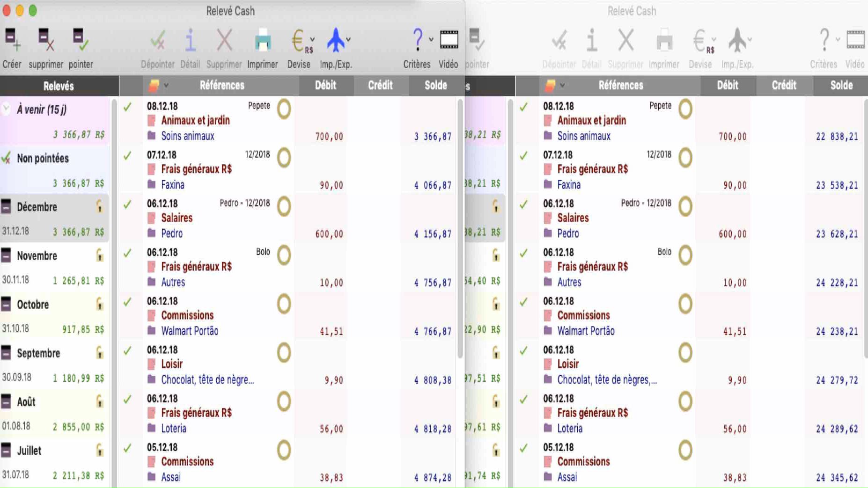The height and width of the screenshot is (488, 868).
Task: Open Devise dropdown arrow in background window
Action: 714,39
